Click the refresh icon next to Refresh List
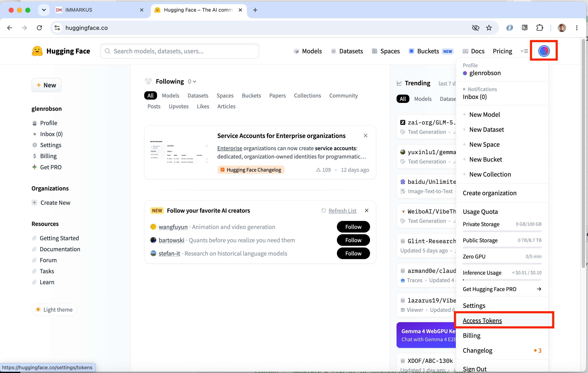 tap(323, 210)
